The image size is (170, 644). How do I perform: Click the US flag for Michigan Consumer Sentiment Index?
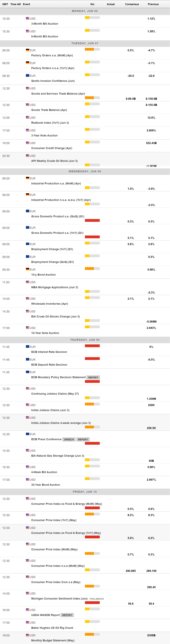(x=27, y=593)
